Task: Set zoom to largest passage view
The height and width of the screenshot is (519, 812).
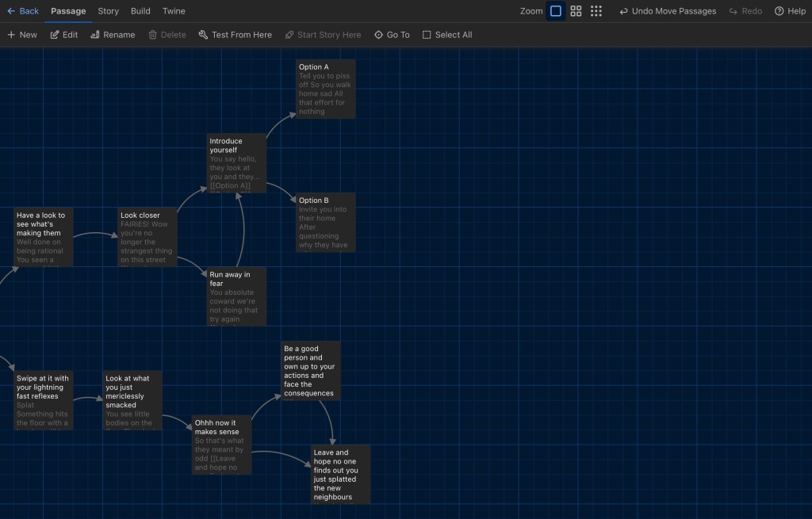Action: click(556, 11)
